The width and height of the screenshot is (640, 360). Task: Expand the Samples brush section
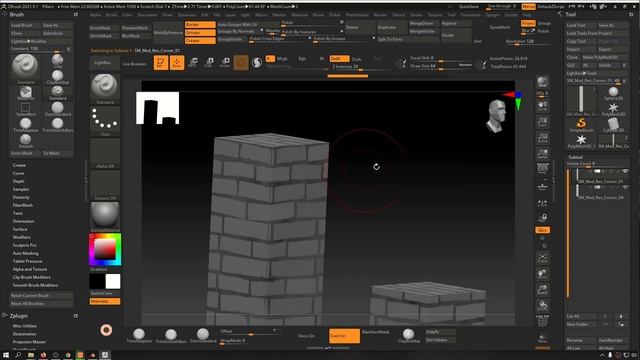click(21, 189)
